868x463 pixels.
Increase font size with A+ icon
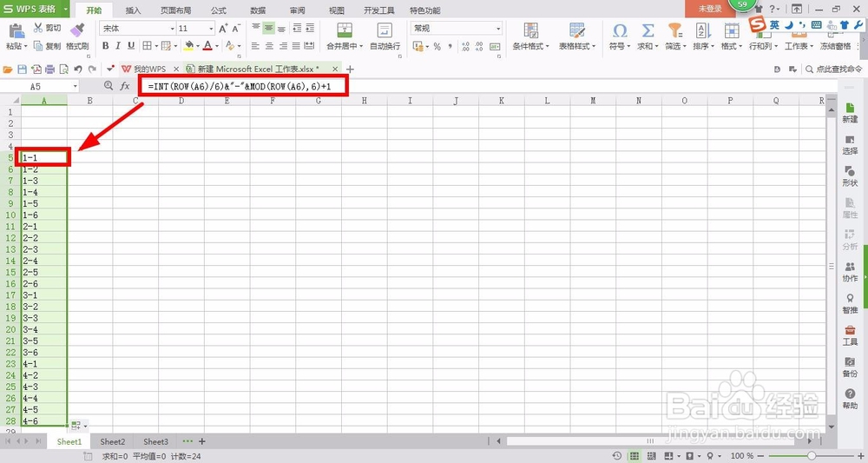[x=223, y=29]
